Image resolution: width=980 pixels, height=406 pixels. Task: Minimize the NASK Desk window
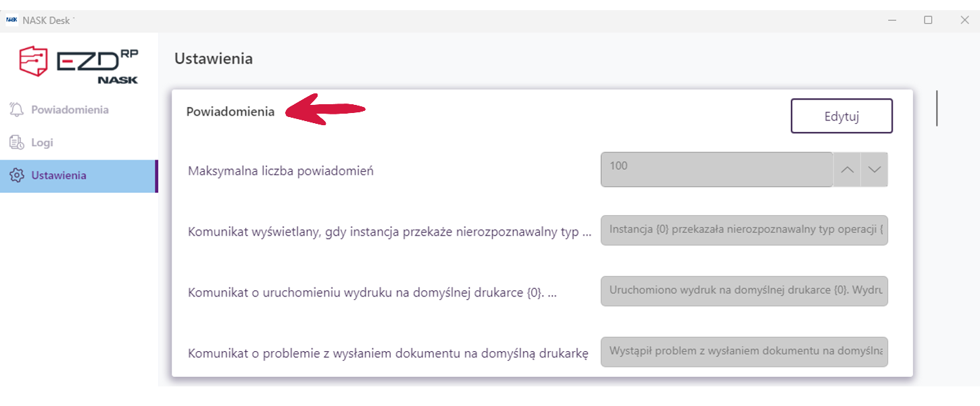pyautogui.click(x=893, y=20)
